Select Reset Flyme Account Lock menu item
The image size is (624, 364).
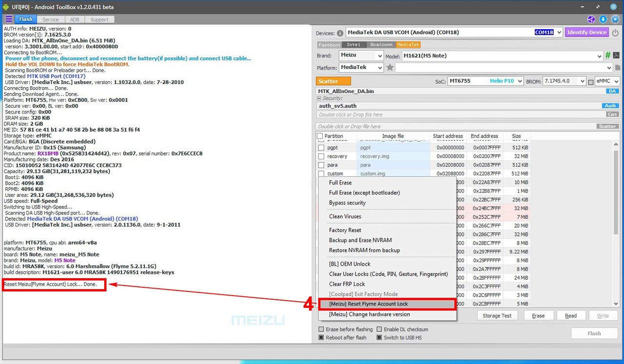[x=369, y=304]
